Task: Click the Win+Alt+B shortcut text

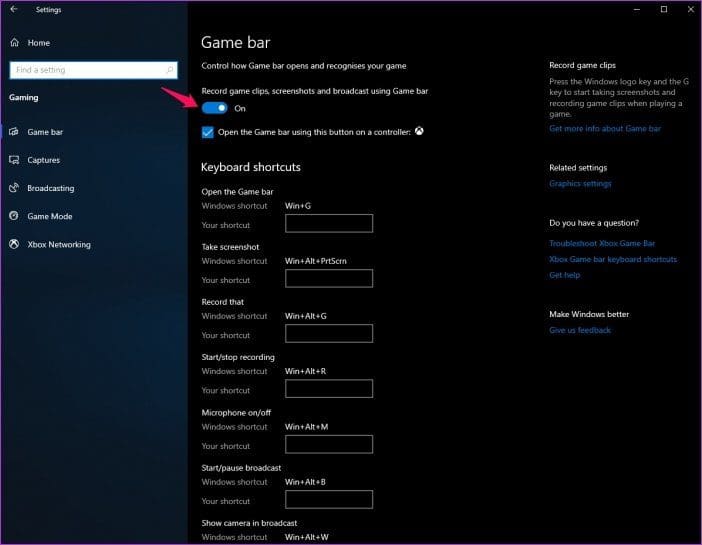Action: tap(305, 482)
